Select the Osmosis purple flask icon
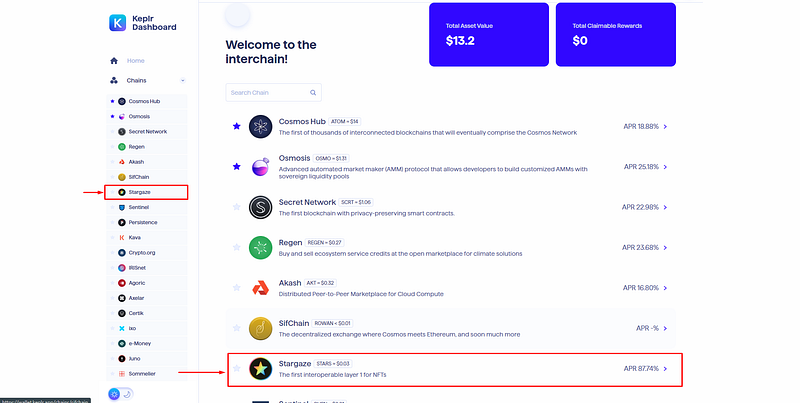 [260, 167]
